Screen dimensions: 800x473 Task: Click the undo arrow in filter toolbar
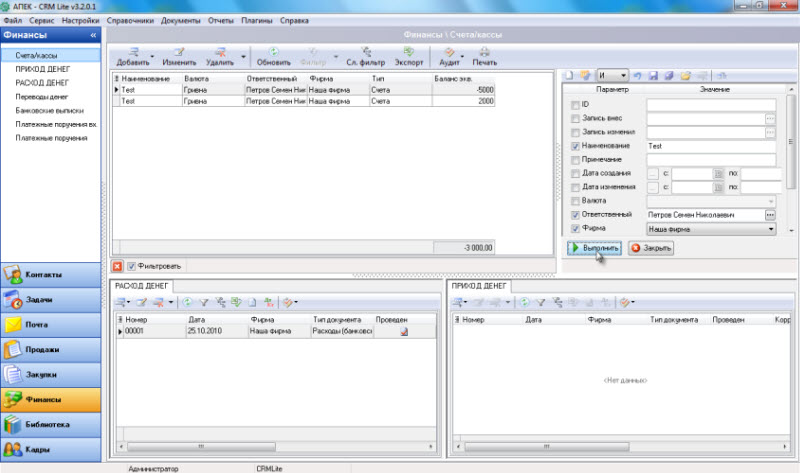coord(637,76)
